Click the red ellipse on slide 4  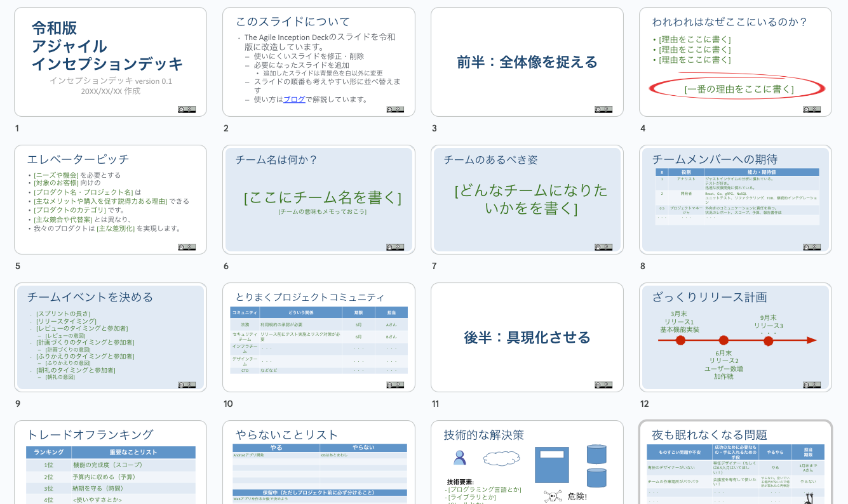[737, 88]
